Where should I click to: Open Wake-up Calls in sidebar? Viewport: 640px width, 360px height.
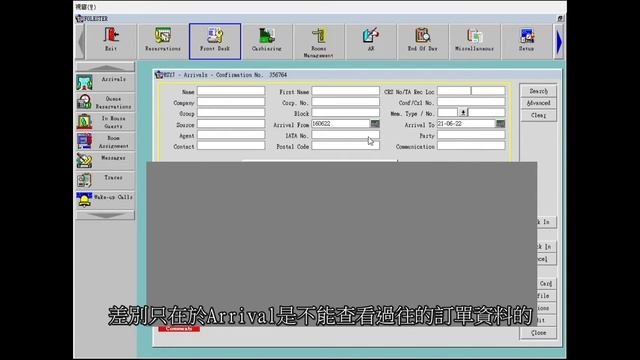(x=105, y=200)
